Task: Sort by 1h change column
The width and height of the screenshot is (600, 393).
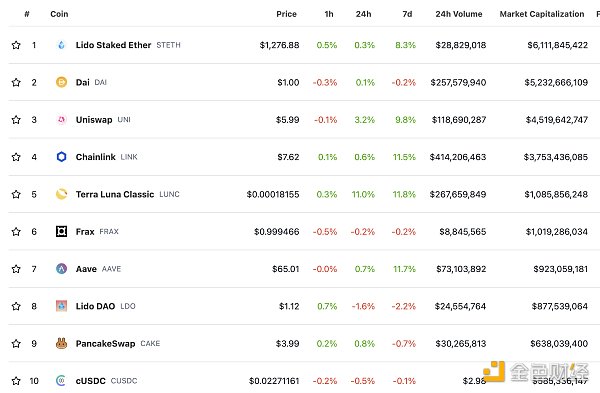Action: 329,14
